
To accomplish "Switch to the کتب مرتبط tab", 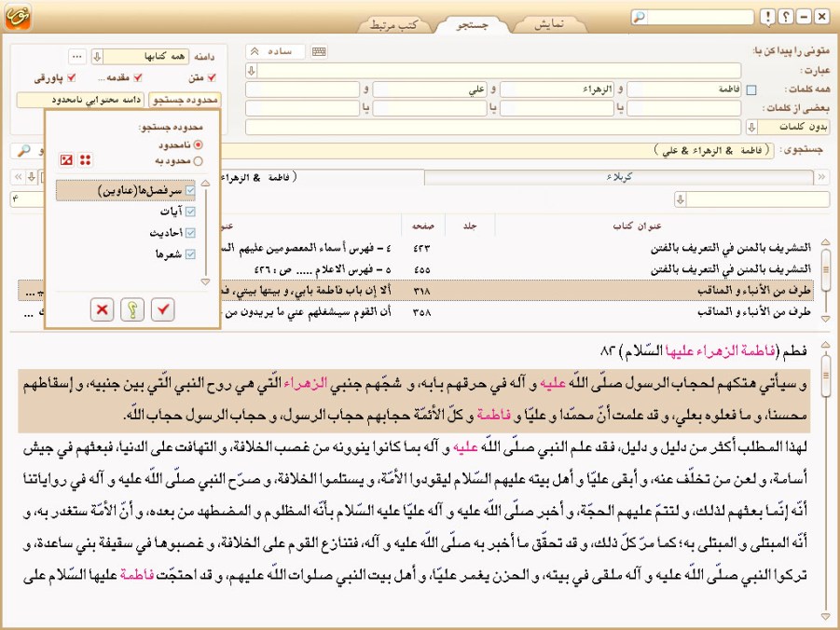I will point(392,24).
